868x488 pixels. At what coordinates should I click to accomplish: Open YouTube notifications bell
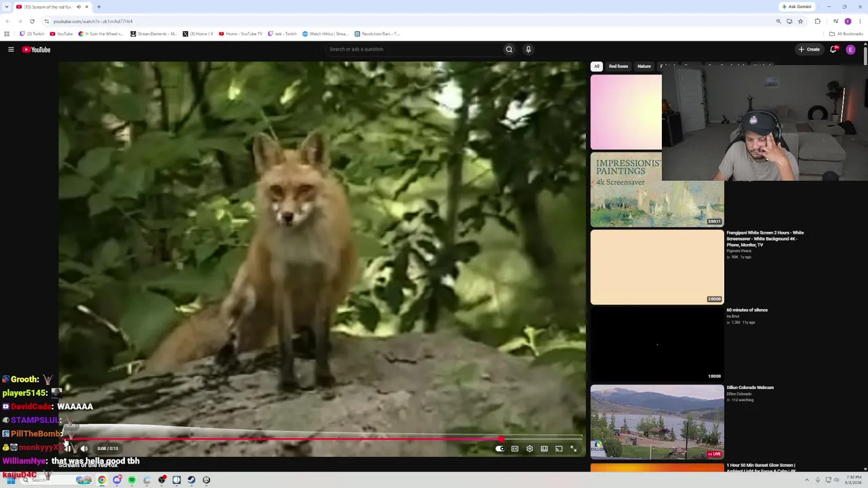833,49
